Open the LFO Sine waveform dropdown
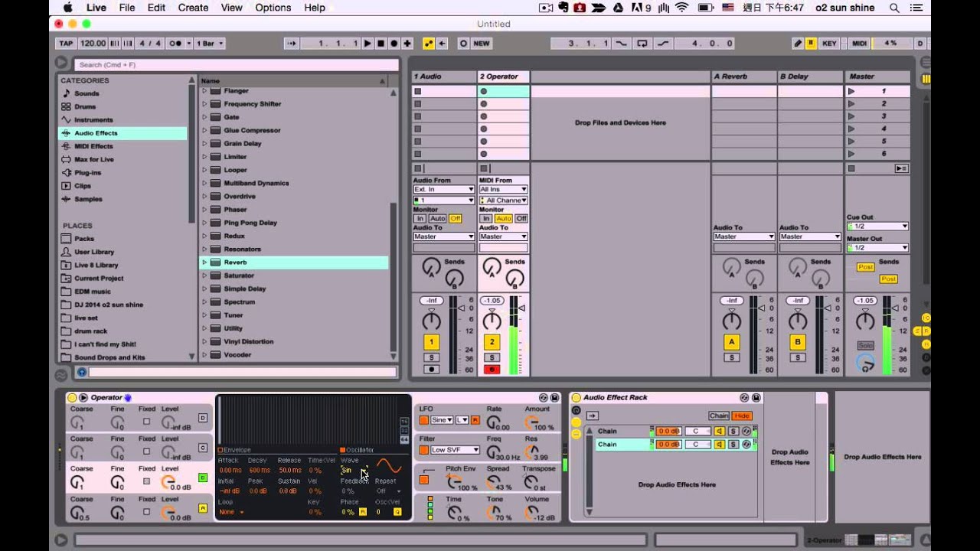This screenshot has height=551, width=980. click(x=442, y=420)
